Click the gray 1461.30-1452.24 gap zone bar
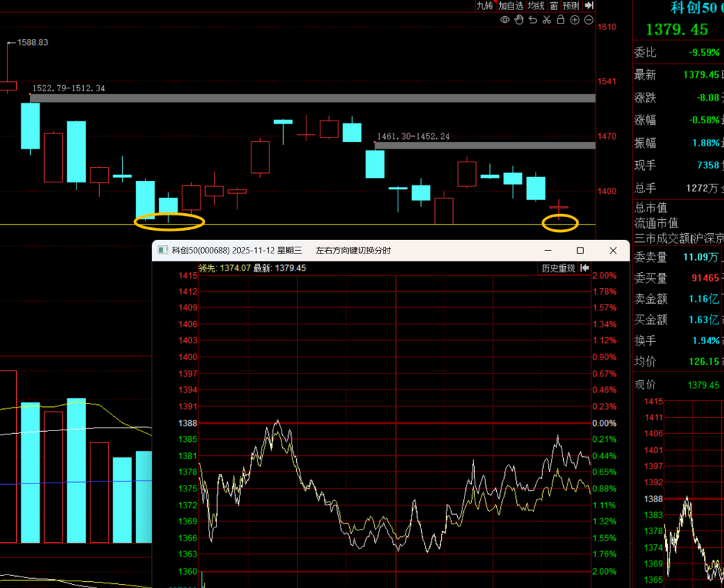The height and width of the screenshot is (588, 724). point(484,145)
